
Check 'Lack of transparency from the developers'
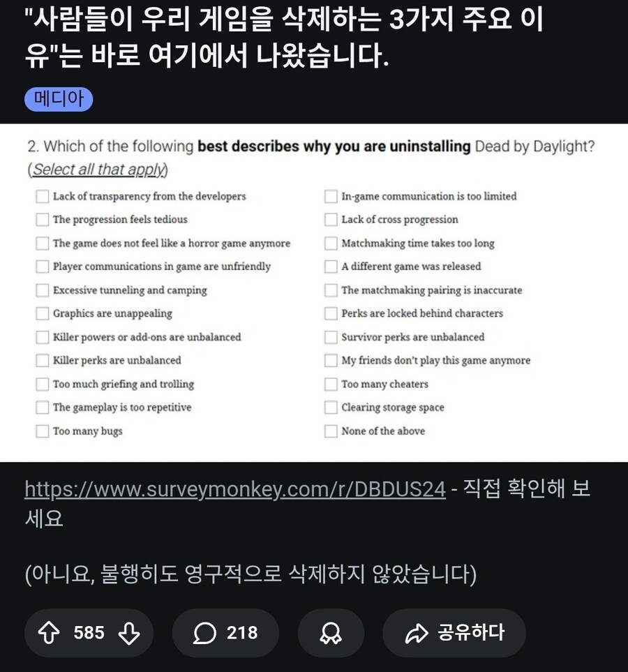42,197
